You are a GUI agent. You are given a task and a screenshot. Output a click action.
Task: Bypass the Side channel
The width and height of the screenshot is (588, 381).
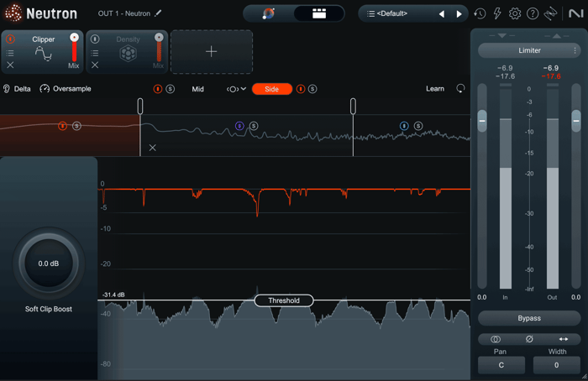(301, 89)
